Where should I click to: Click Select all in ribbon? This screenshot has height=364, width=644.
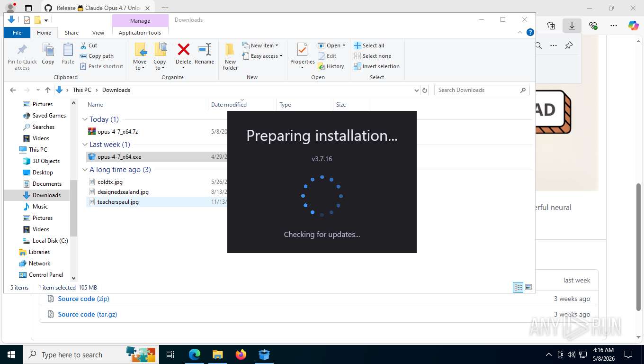(369, 45)
